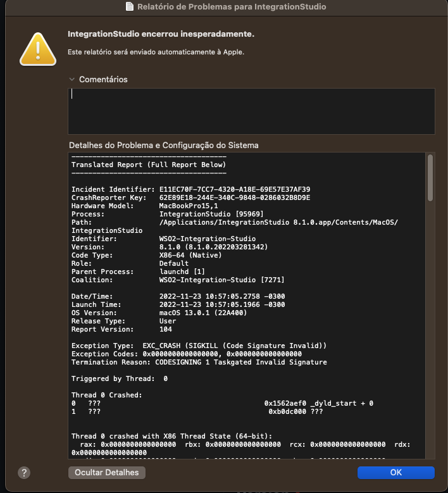This screenshot has height=493, width=448.
Task: Click the 'Translated Report (Full Report Below)' heading
Action: (149, 165)
